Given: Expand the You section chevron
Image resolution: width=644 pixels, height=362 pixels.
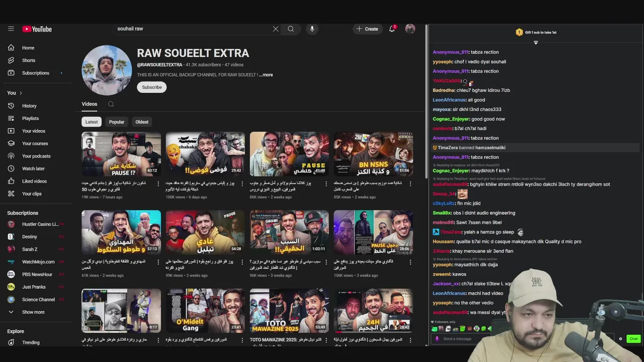Looking at the screenshot, I should pos(21,93).
